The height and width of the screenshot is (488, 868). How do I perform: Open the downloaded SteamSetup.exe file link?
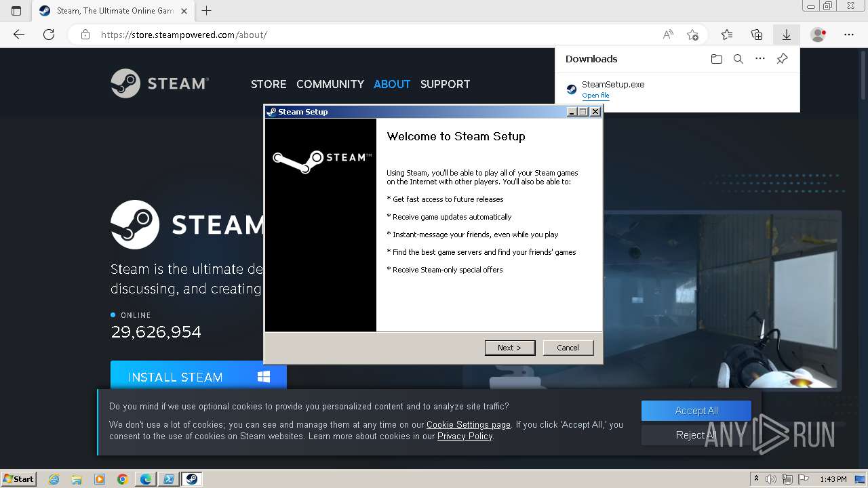click(595, 96)
